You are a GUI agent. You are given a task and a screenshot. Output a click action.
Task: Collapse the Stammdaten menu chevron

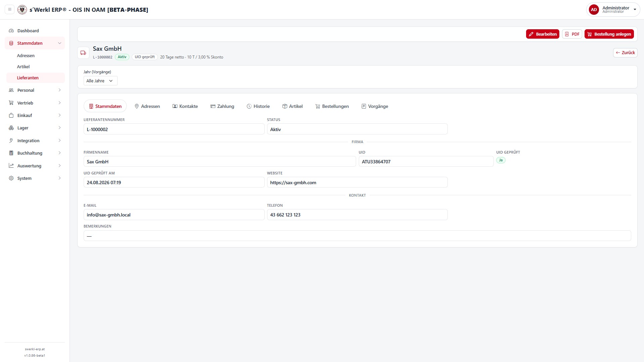(x=59, y=43)
